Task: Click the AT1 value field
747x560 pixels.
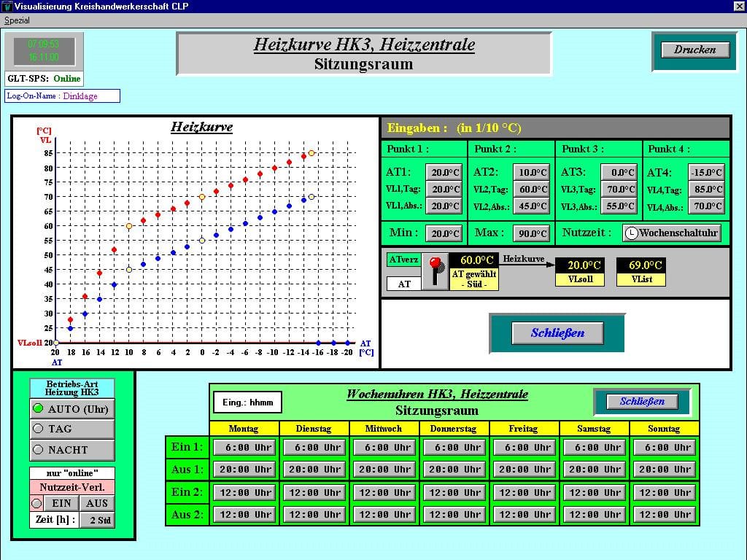Action: [444, 173]
